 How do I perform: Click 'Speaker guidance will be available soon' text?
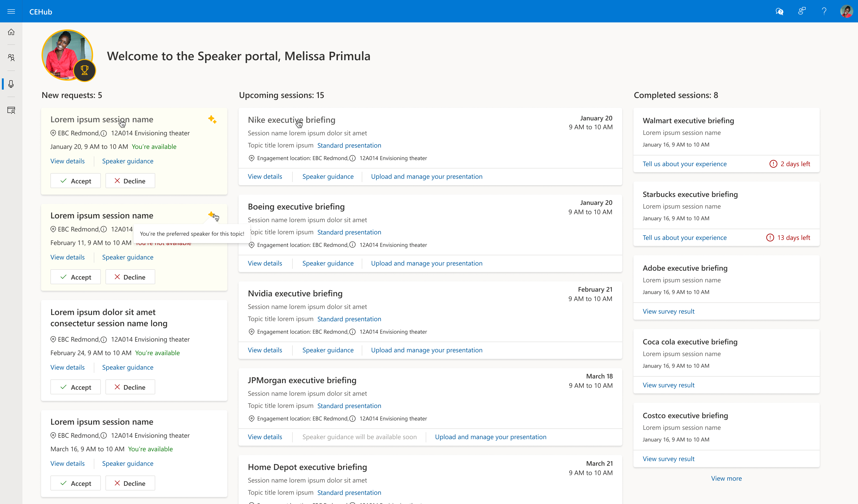click(359, 437)
